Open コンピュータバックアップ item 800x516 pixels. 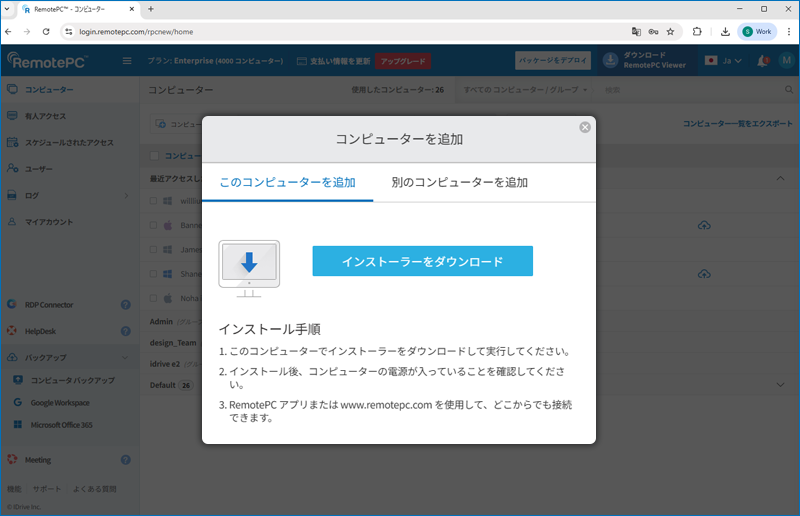(72, 380)
